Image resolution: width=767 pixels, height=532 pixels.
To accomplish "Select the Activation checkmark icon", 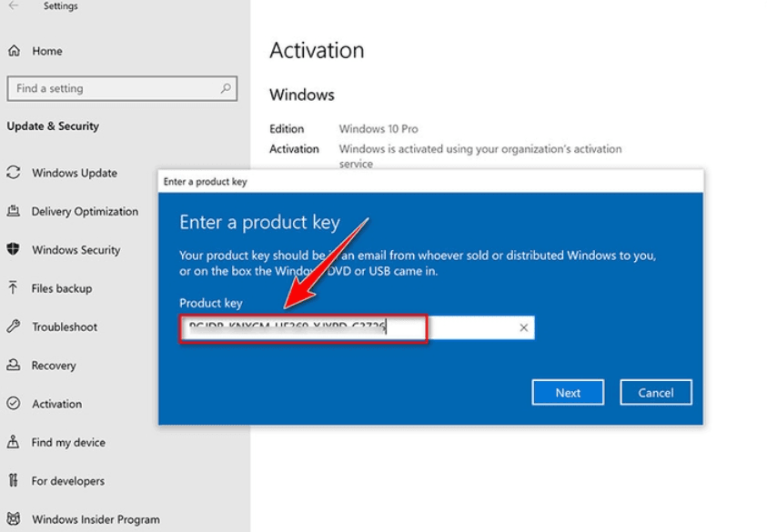I will tap(14, 404).
